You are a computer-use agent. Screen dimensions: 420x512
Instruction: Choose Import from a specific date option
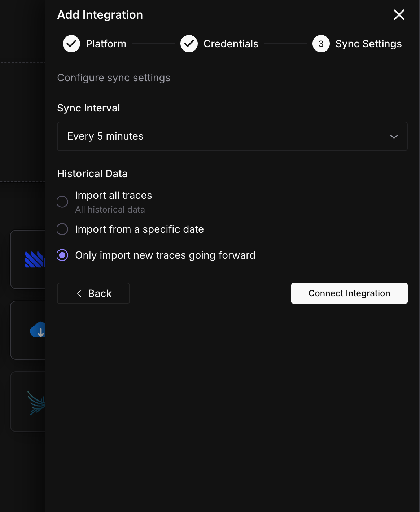point(62,229)
